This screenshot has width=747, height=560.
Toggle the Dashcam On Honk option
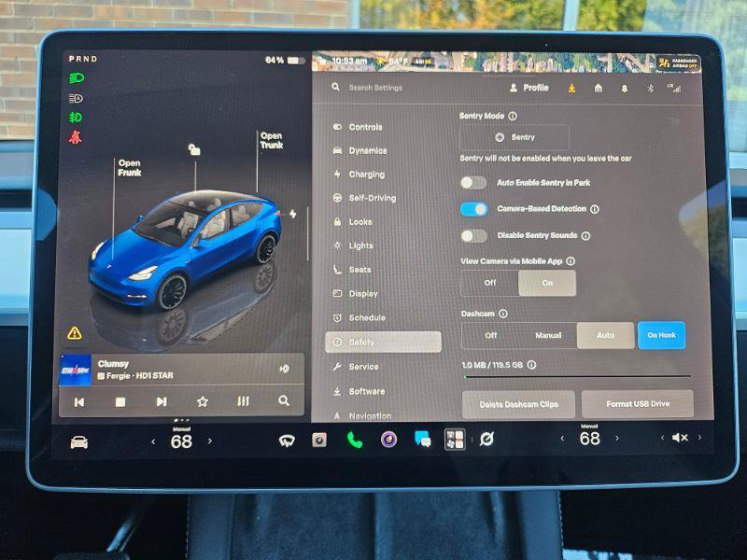click(661, 335)
